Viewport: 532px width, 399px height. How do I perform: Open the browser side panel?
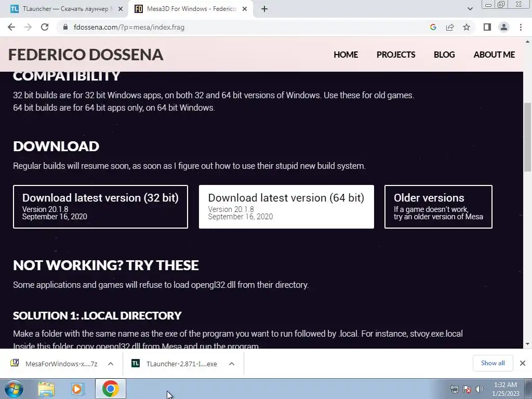[487, 27]
